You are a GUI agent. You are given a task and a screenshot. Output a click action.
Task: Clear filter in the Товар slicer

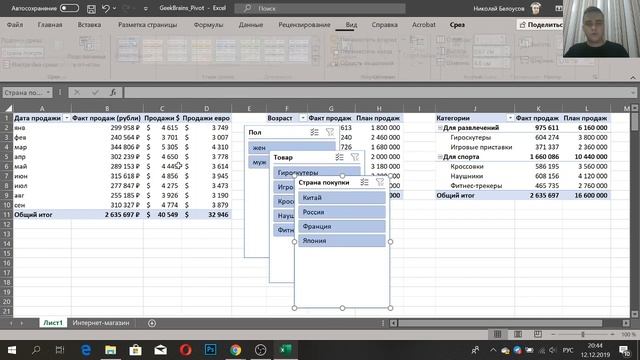[x=355, y=157]
